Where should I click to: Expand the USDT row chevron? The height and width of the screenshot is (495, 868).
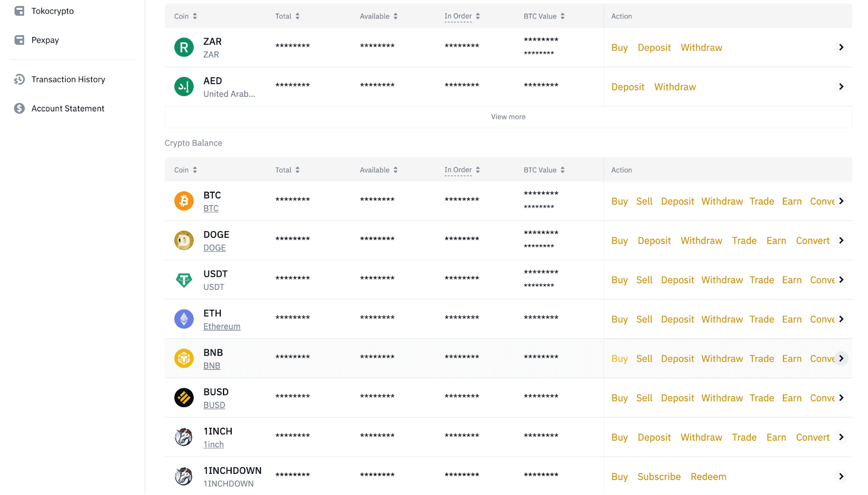[x=841, y=280]
